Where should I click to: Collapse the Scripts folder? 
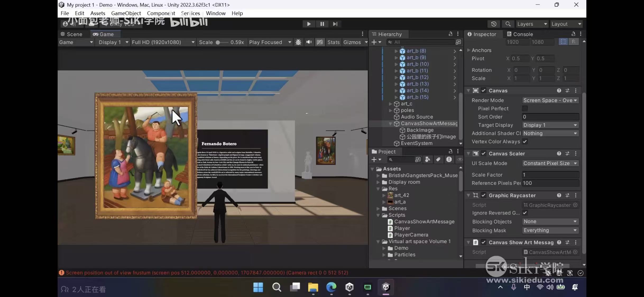[378, 215]
